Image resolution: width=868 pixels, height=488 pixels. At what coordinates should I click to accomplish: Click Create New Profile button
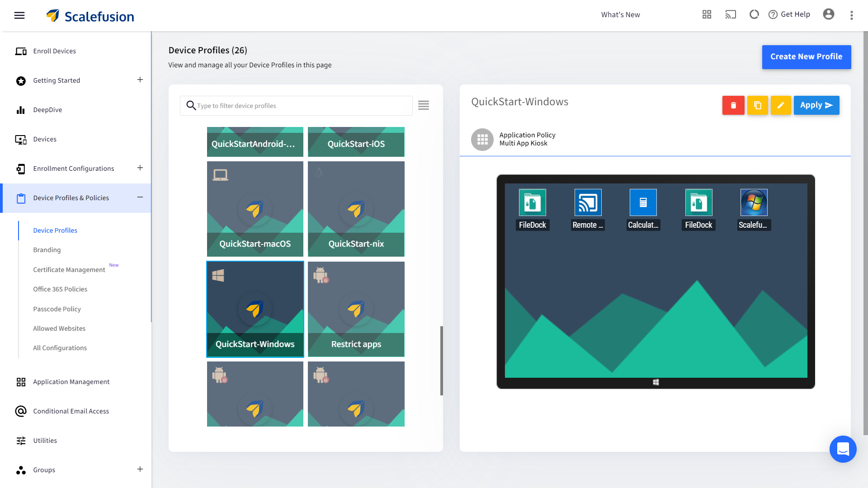coord(807,57)
